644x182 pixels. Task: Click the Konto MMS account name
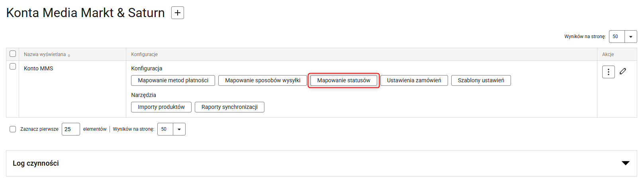point(39,68)
